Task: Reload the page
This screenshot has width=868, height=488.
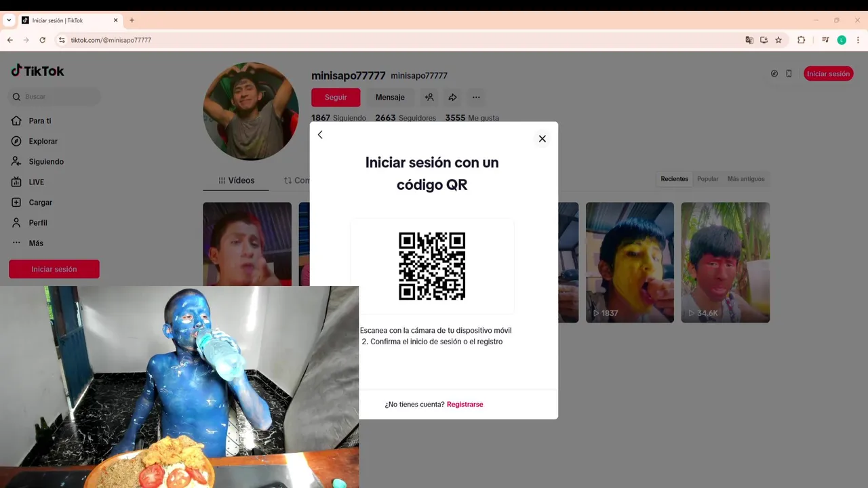Action: [42, 40]
